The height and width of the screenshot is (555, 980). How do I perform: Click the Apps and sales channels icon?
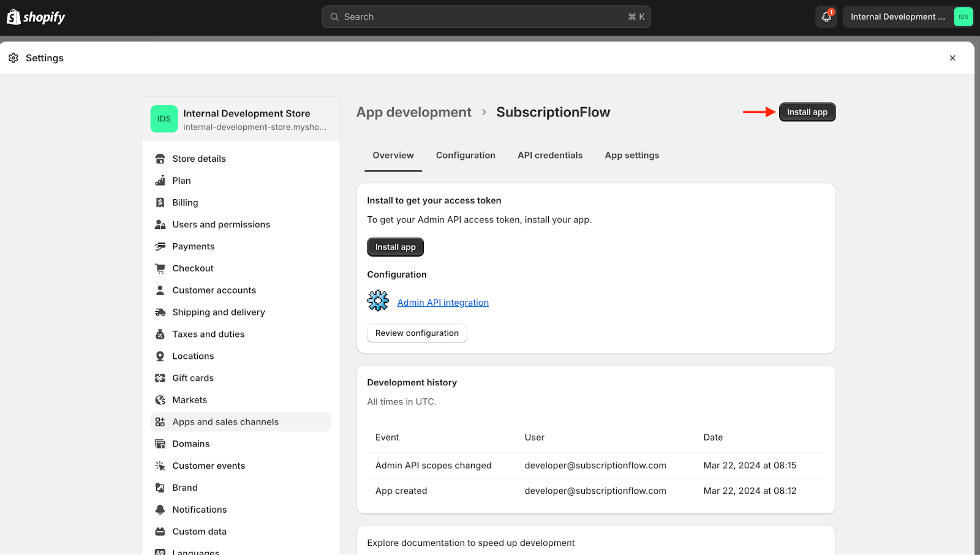pos(160,422)
